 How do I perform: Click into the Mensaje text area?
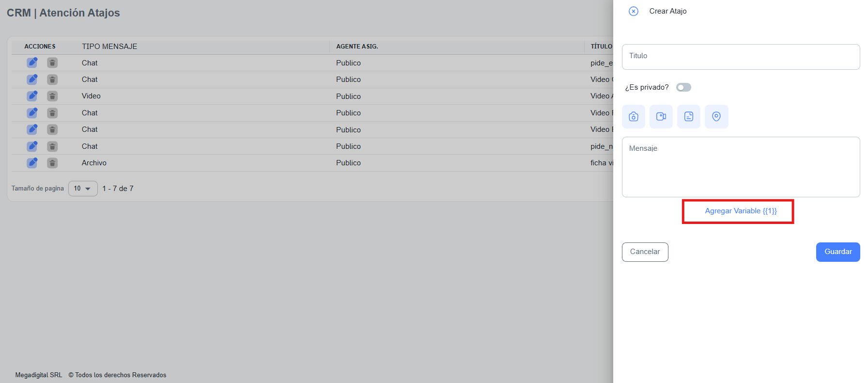click(741, 167)
